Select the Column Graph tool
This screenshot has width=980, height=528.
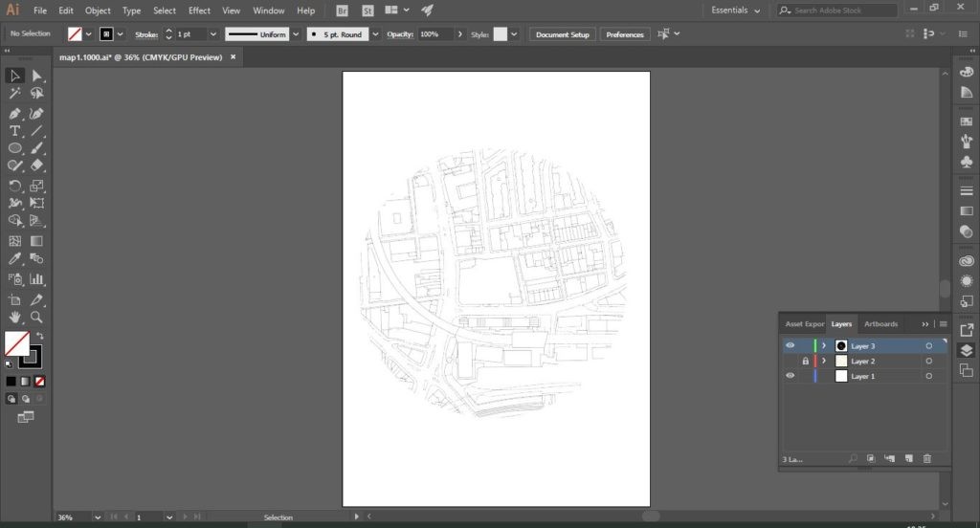pyautogui.click(x=37, y=279)
